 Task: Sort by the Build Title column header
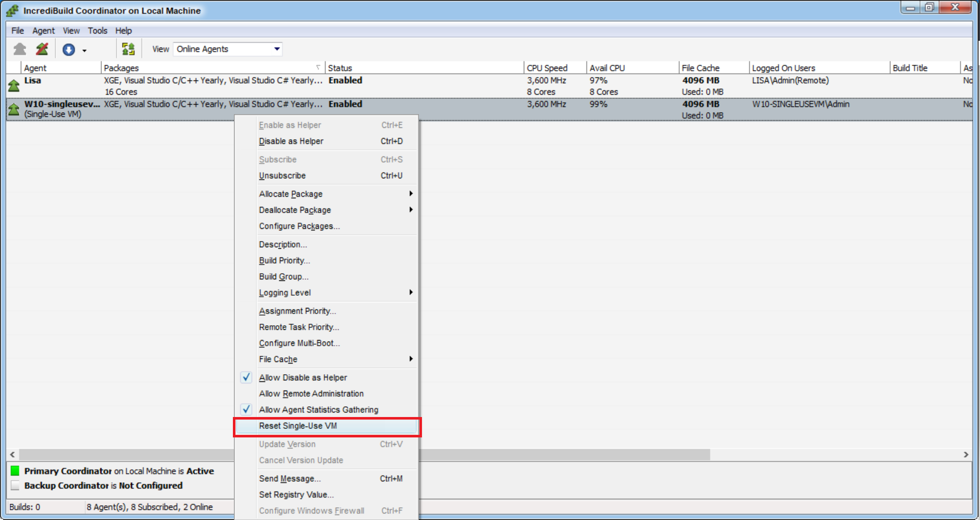pyautogui.click(x=925, y=68)
